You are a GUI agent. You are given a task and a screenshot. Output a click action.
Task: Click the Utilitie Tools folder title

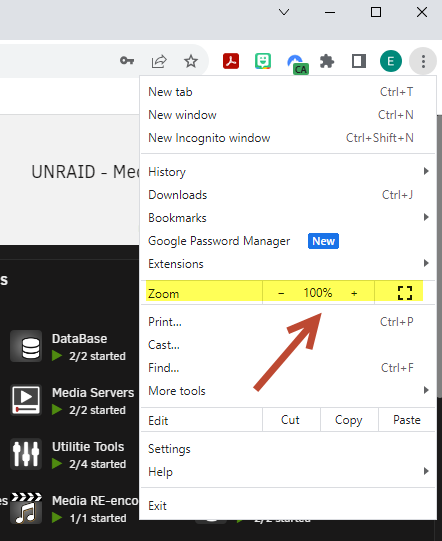(x=88, y=447)
